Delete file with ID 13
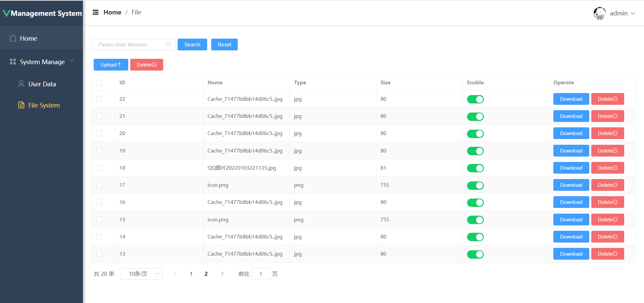This screenshot has width=644, height=303. pos(608,254)
